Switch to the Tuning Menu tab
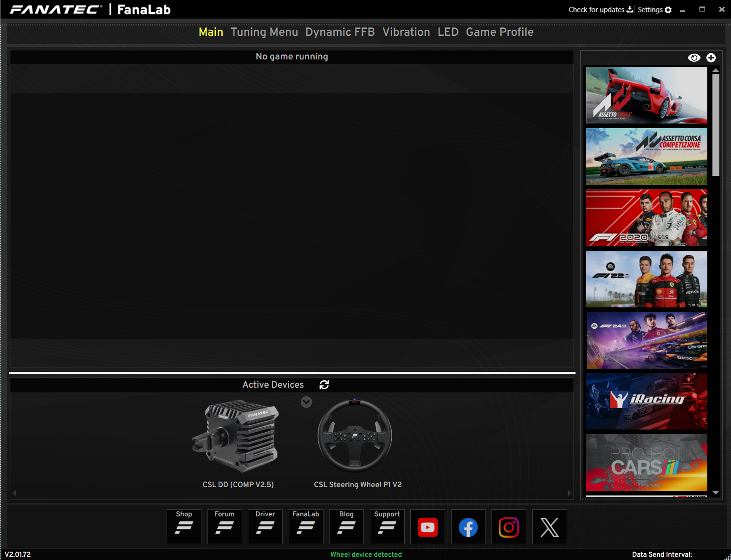731x560 pixels. (264, 32)
